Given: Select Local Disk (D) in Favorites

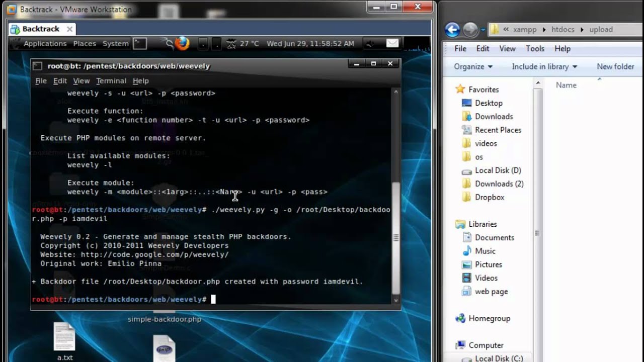Looking at the screenshot, I should pyautogui.click(x=498, y=170).
